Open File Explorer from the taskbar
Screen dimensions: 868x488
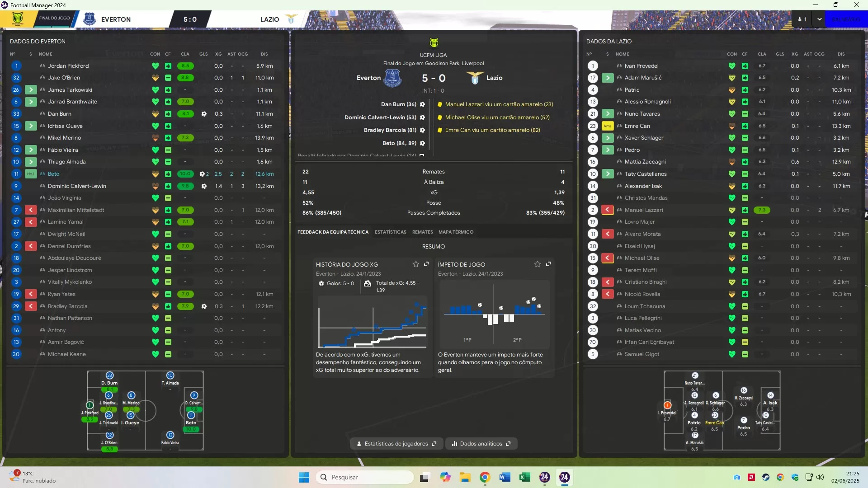pos(465,477)
